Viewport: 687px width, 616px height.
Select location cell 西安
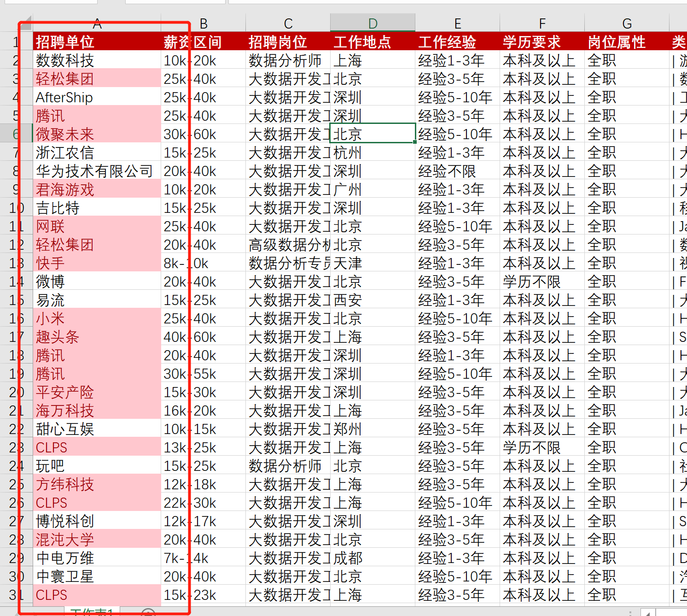coord(373,300)
